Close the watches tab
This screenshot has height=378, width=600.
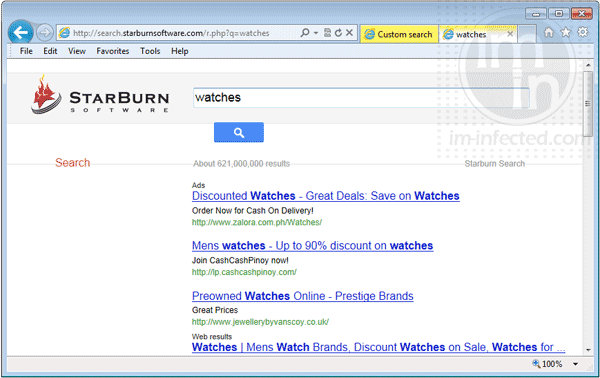(510, 34)
